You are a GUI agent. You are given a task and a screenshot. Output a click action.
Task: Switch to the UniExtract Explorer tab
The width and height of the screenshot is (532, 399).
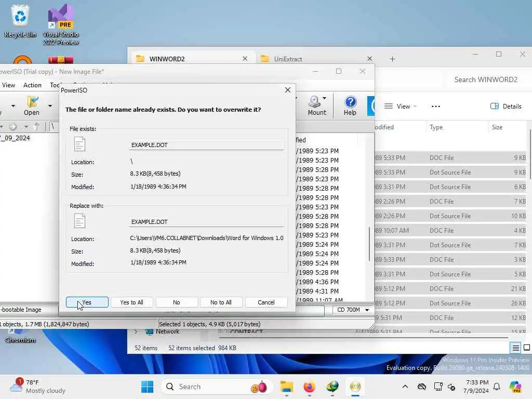pos(315,59)
